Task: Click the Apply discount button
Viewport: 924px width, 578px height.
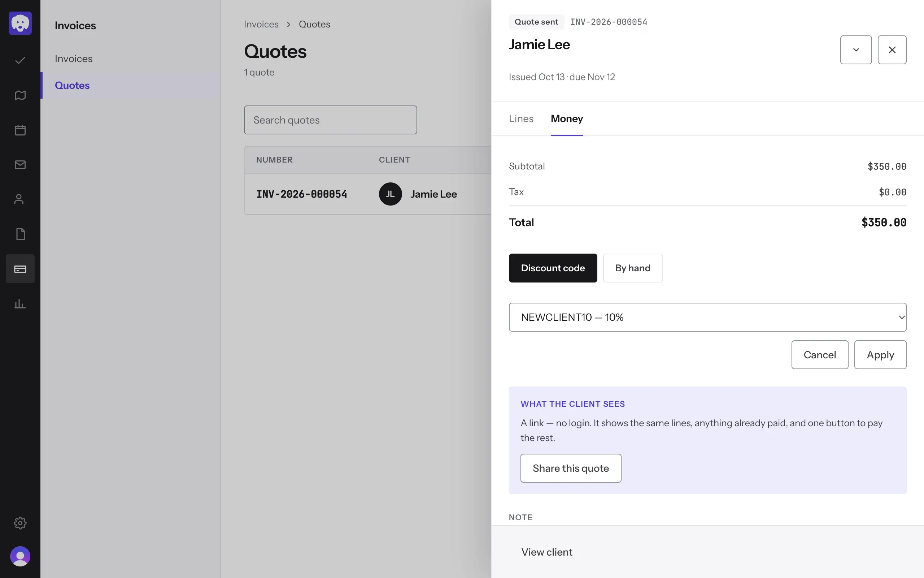Action: pos(880,355)
